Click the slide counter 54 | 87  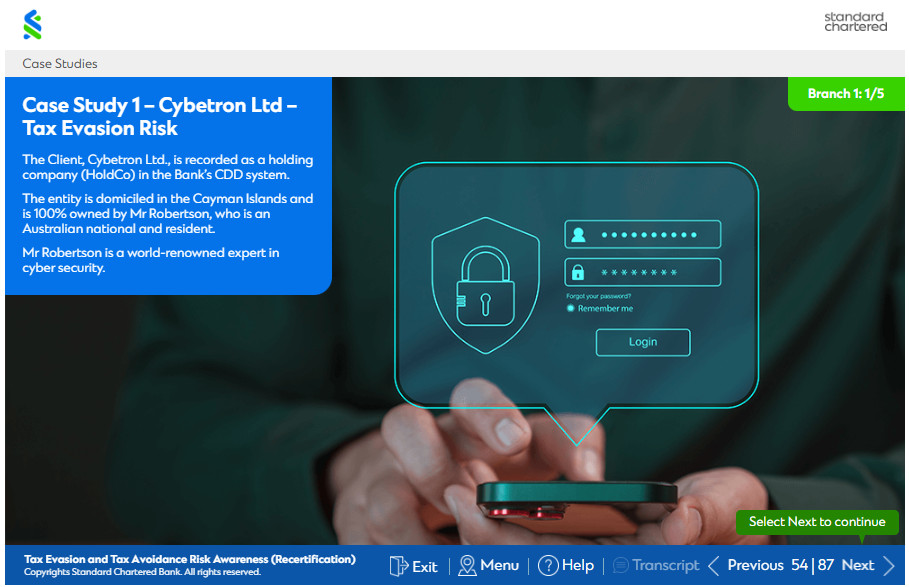pyautogui.click(x=812, y=565)
